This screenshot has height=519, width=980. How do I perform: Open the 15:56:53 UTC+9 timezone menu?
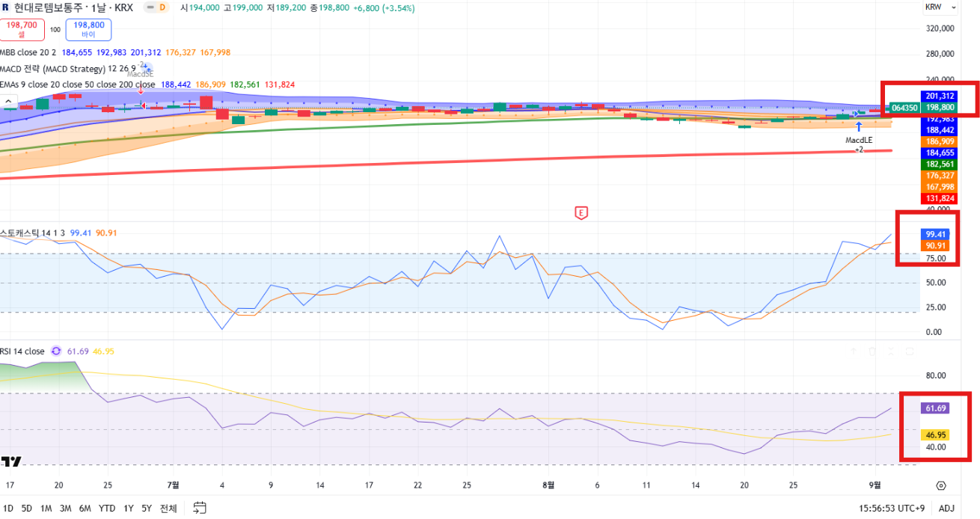tap(892, 508)
